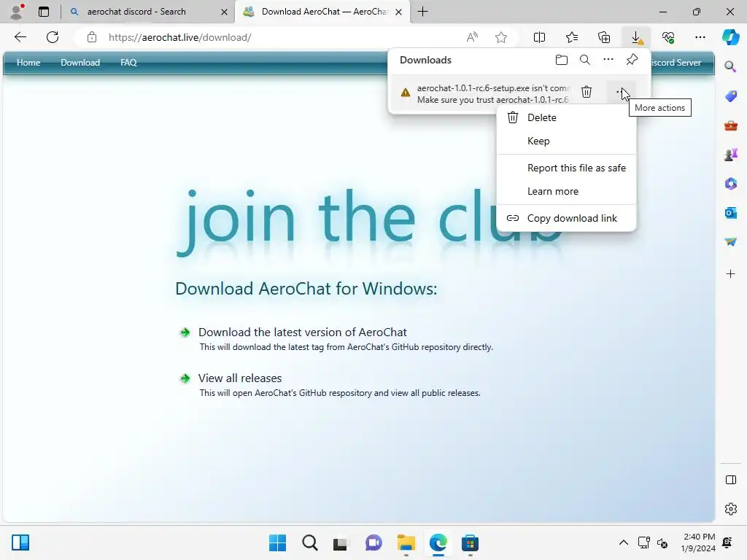The width and height of the screenshot is (747, 560).
Task: Open Teams Chat taskbar icon
Action: pyautogui.click(x=373, y=542)
